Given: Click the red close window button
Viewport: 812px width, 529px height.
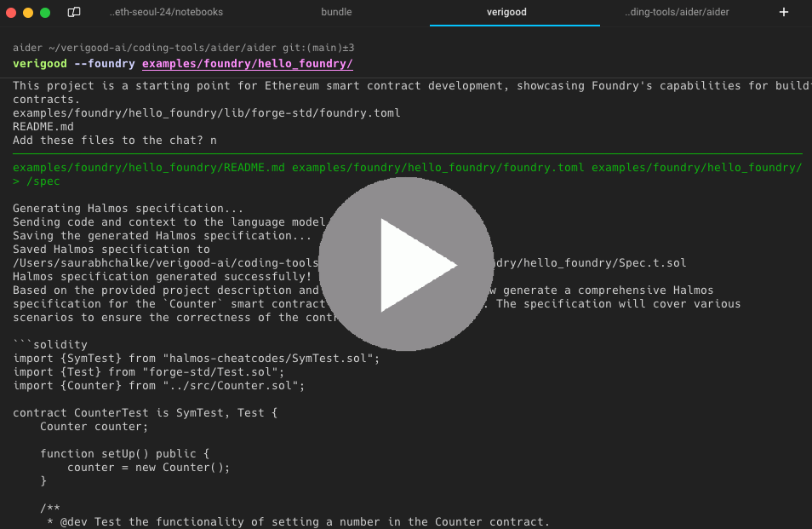Looking at the screenshot, I should click(11, 13).
